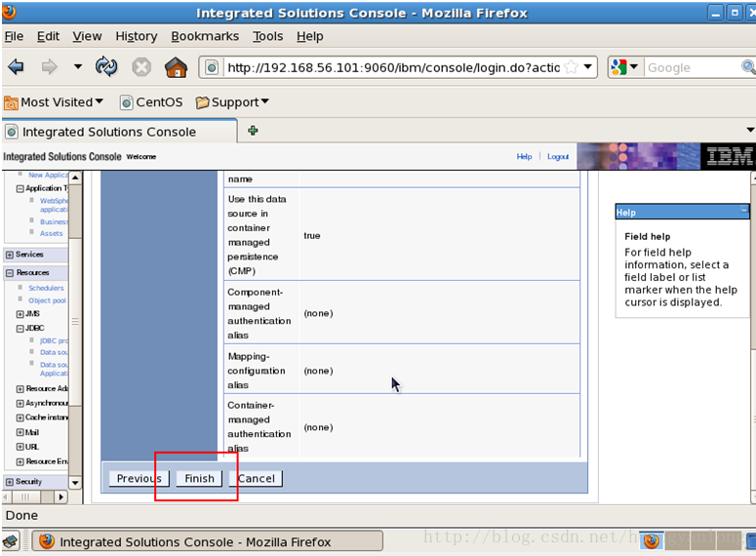The image size is (756, 556).
Task: Click the Stop loading icon
Action: point(141,67)
